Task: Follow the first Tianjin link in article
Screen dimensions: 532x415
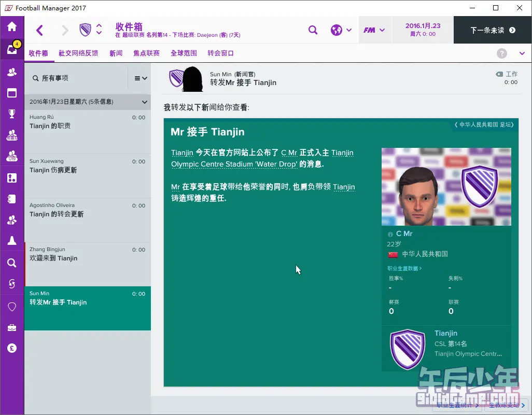Action: [182, 153]
